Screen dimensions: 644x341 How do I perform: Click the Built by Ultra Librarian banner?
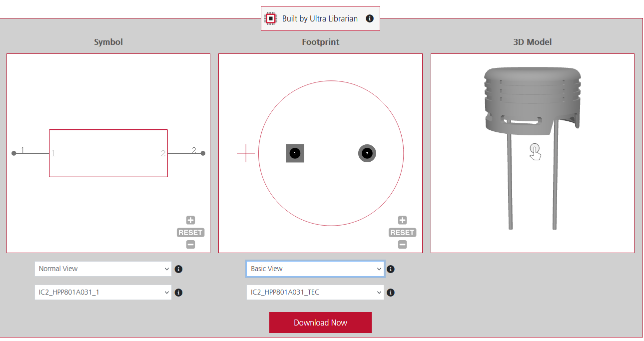(x=320, y=18)
